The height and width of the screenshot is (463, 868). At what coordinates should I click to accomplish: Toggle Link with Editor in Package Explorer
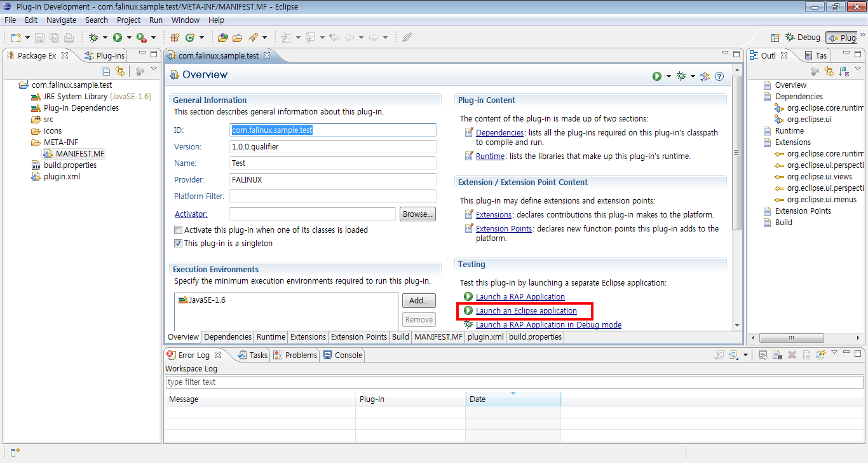click(x=119, y=72)
